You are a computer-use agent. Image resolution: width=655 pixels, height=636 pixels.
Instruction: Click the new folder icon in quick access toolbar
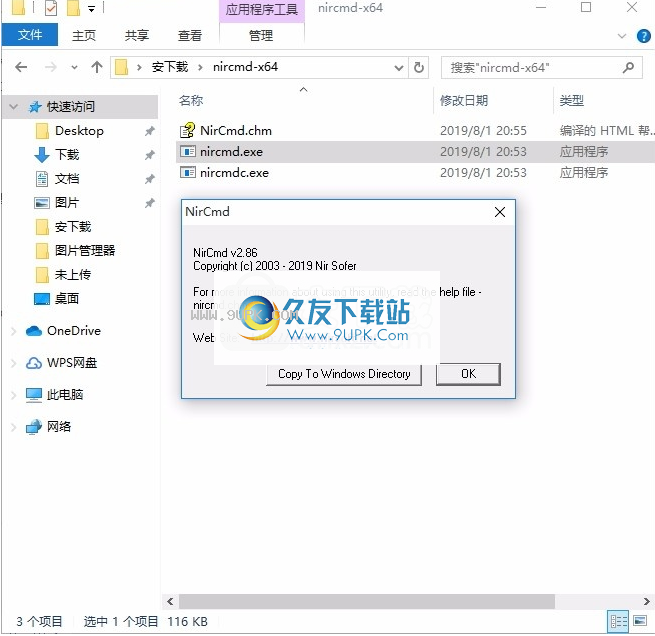click(73, 8)
